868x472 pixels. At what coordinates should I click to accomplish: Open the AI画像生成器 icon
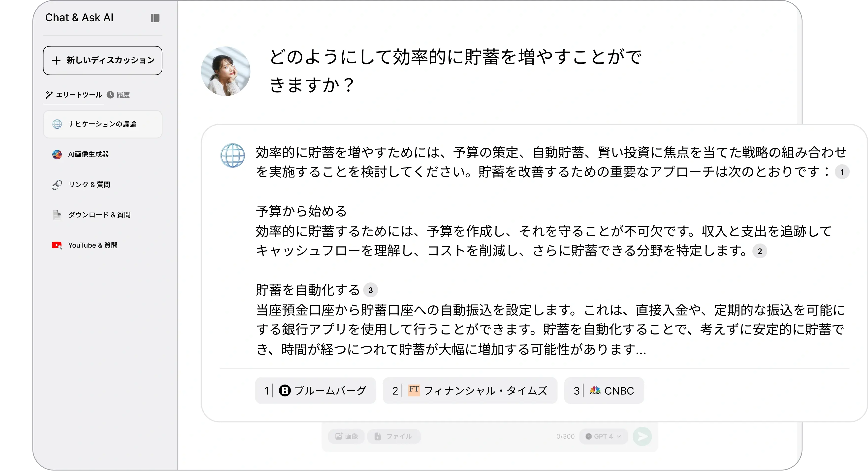tap(57, 155)
